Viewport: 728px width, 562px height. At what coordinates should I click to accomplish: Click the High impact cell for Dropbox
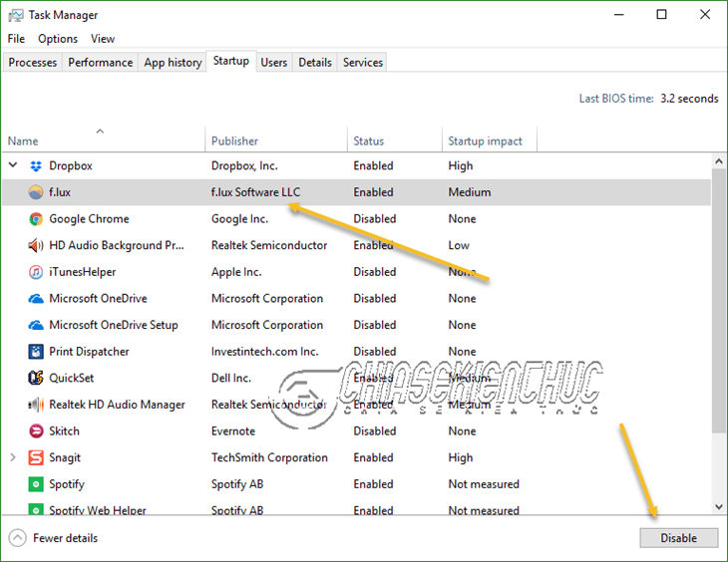[x=461, y=165]
